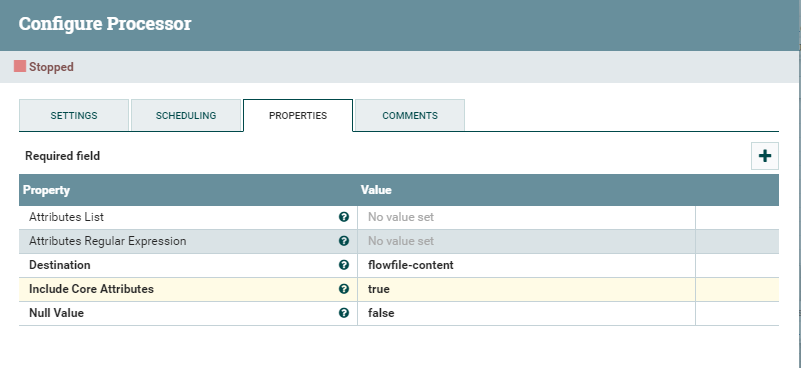Show help for Include Core Attributes
Image resolution: width=801 pixels, height=368 pixels.
[344, 289]
